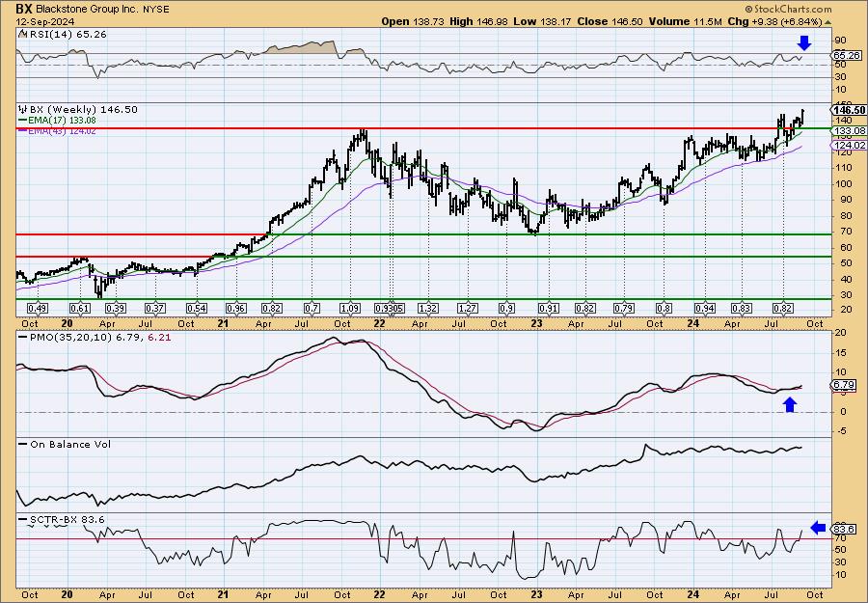The image size is (868, 603).
Task: Click the 133.08 EMA flag on axis
Action: click(x=849, y=130)
